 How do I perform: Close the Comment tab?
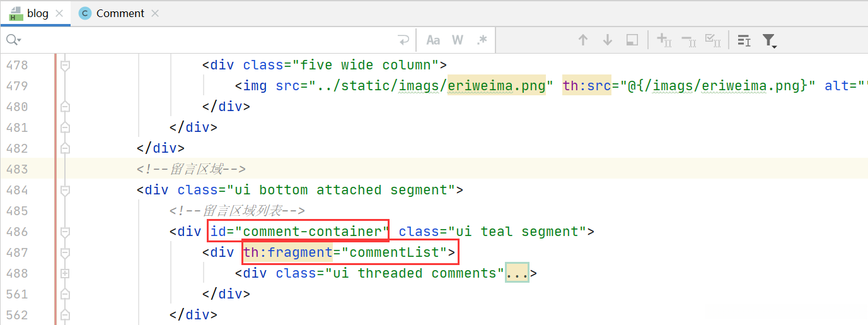point(155,13)
